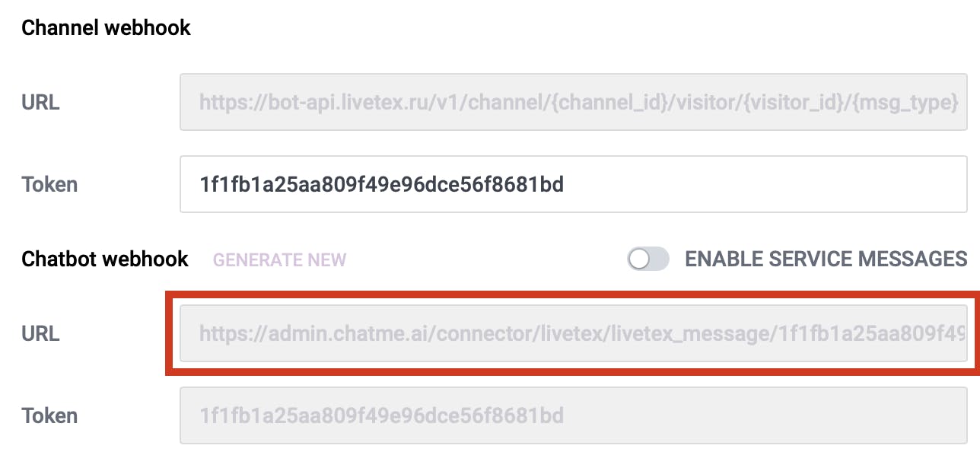The image size is (980, 455).
Task: Click the Chatbot webhook heading
Action: (105, 259)
